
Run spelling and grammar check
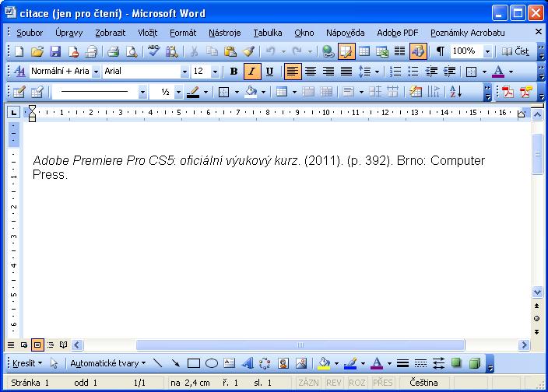point(153,51)
